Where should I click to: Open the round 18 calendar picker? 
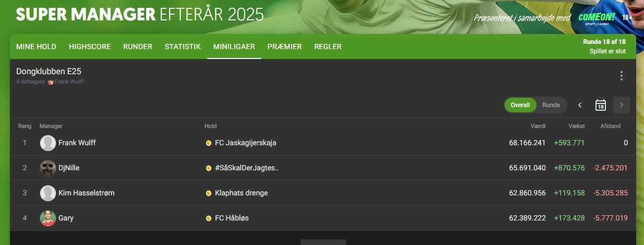click(x=600, y=105)
